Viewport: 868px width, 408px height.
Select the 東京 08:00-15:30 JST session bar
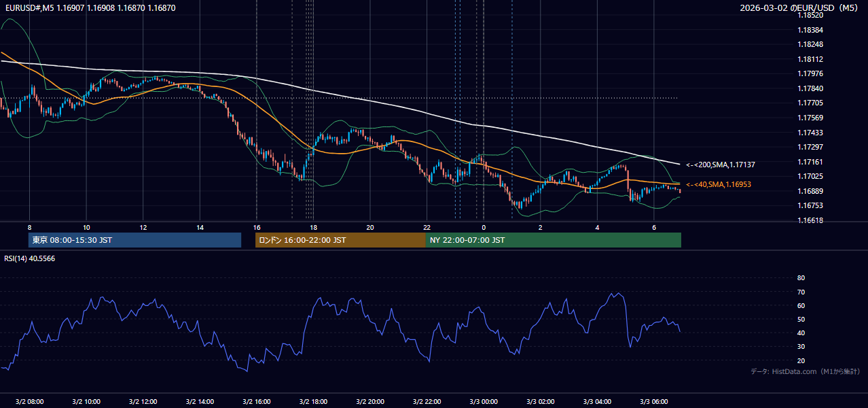point(135,240)
